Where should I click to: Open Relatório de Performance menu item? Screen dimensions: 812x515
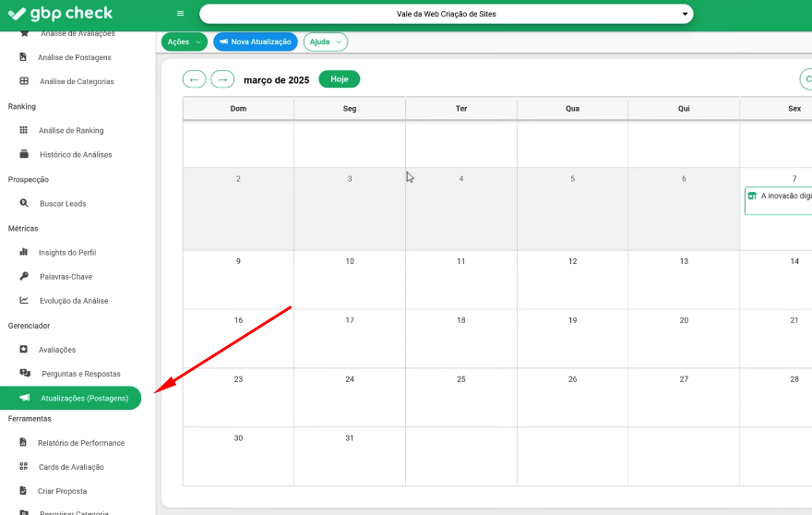pos(81,443)
